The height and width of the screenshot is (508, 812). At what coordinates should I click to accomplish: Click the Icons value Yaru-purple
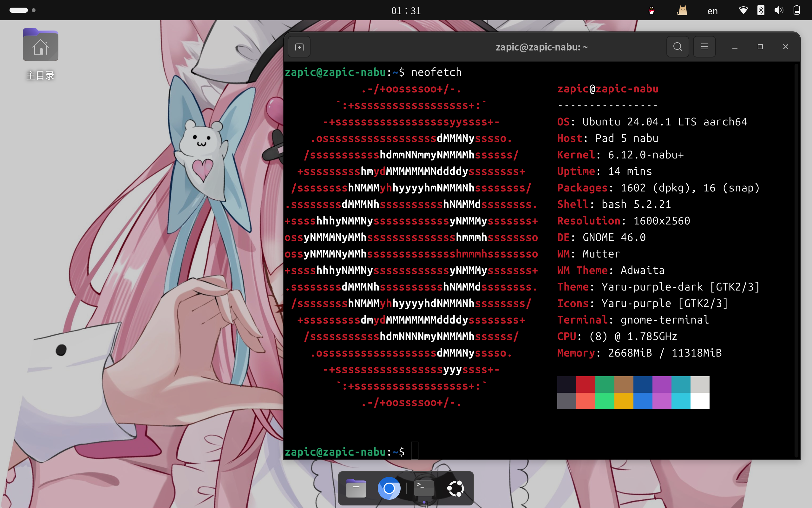(x=636, y=304)
